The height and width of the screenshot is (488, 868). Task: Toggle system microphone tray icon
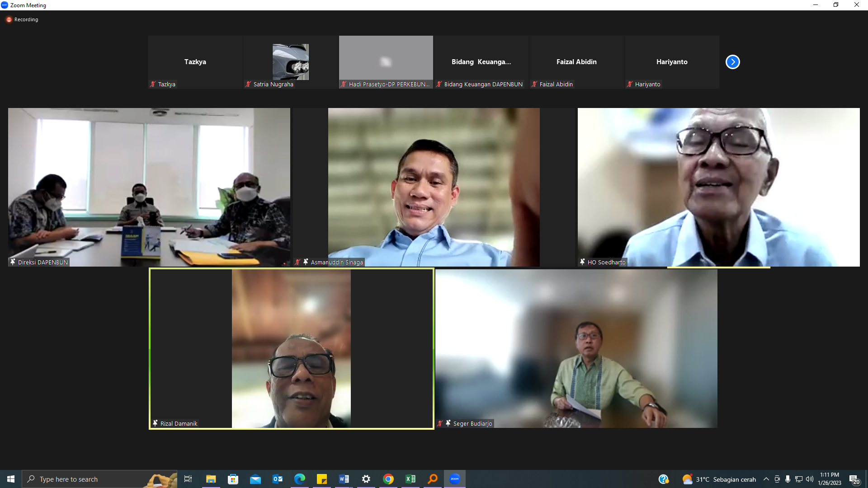[x=788, y=479]
